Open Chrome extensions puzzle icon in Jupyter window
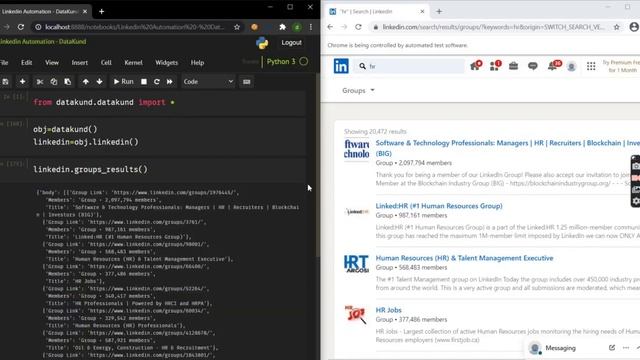Viewport: 640px width, 360px height. [282, 27]
